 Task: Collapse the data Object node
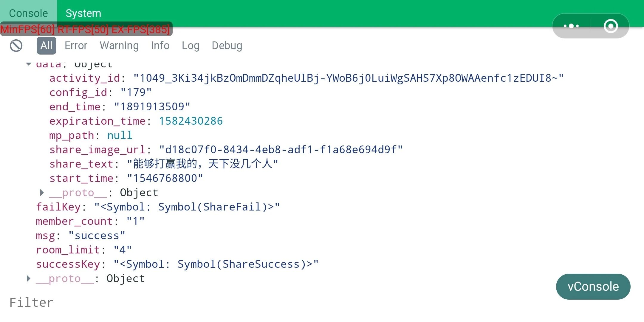29,64
